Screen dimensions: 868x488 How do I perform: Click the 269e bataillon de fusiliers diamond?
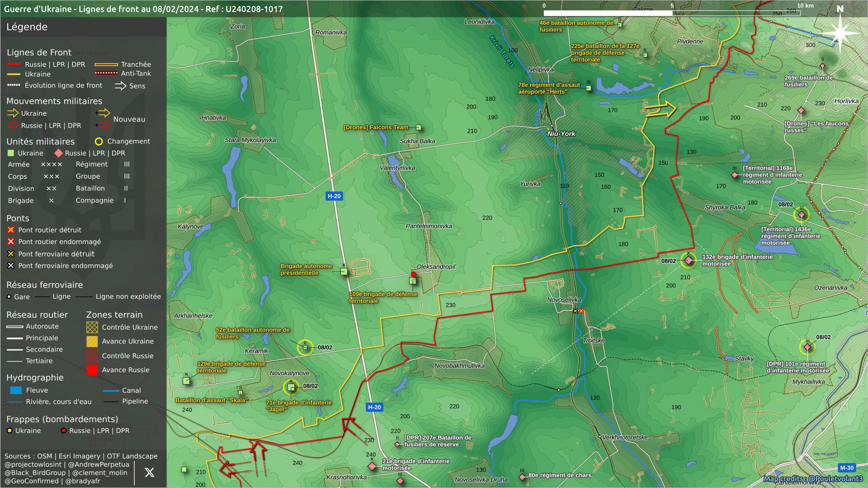coord(822,66)
